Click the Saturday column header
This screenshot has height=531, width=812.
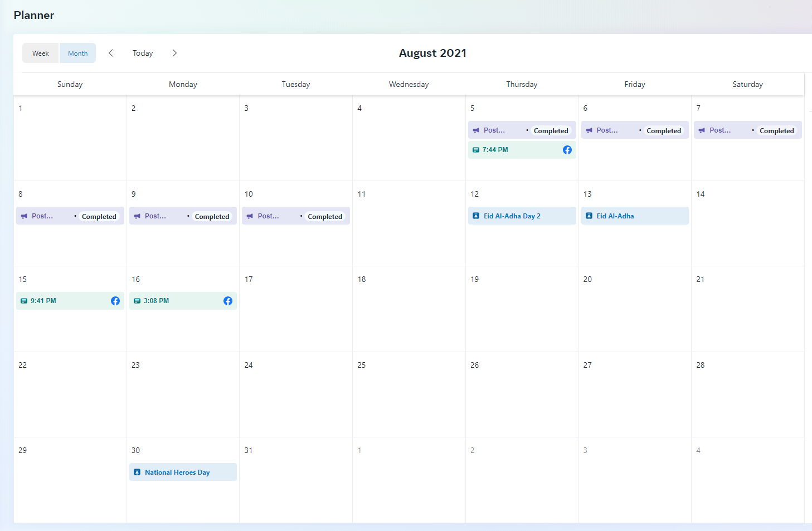pos(747,84)
